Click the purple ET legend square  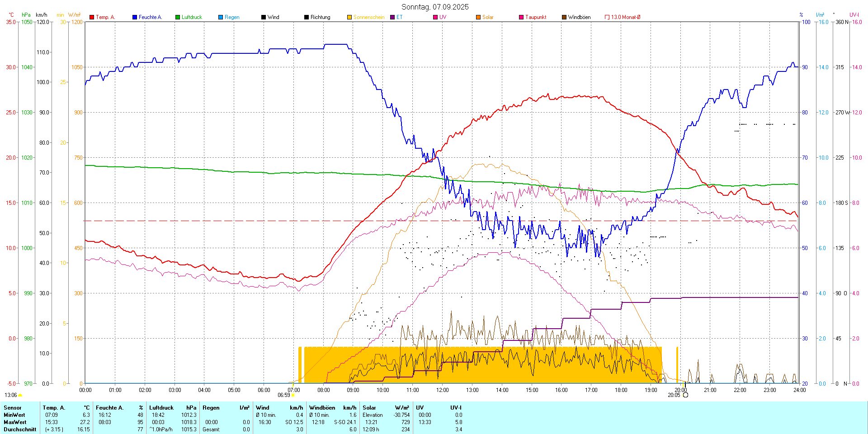point(392,17)
